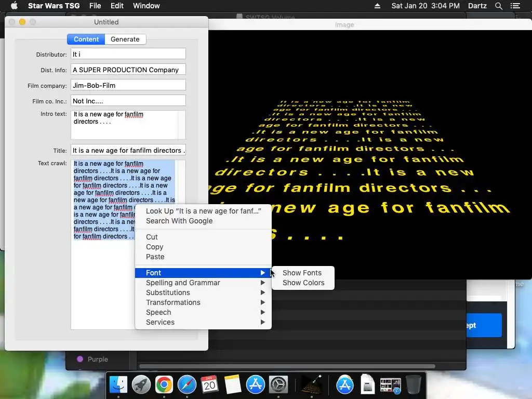Expand the Speech submenu
This screenshot has width=532, height=399.
[x=262, y=312]
